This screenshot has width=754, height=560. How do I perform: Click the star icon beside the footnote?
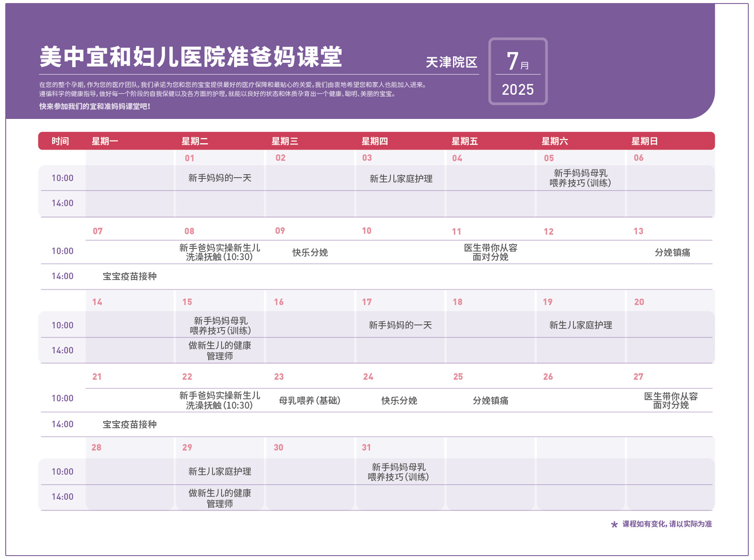click(614, 524)
